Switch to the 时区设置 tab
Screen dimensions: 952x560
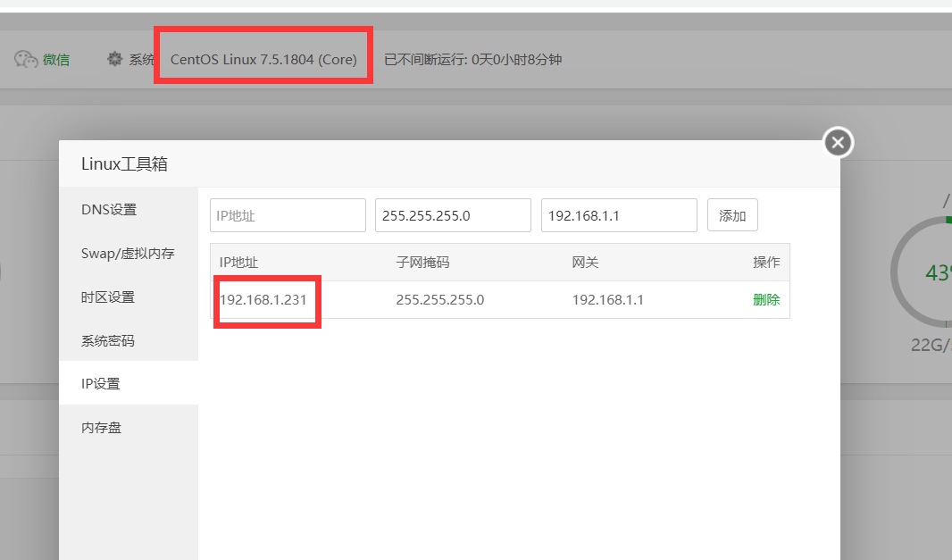(129, 297)
